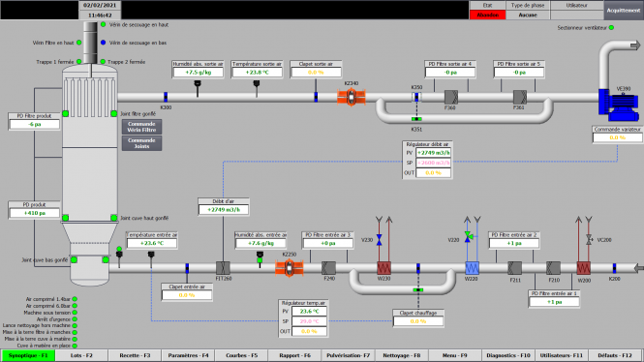Click the inlet humidity sensor with green indicator
This screenshot has height=362, width=644.
coord(260,259)
